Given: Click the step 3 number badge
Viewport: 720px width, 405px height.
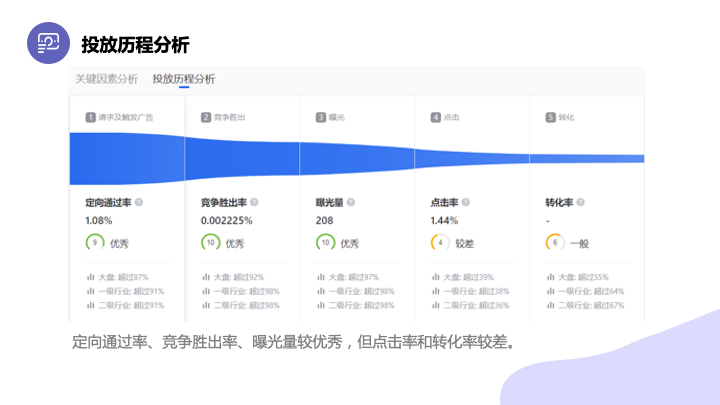Looking at the screenshot, I should [321, 117].
